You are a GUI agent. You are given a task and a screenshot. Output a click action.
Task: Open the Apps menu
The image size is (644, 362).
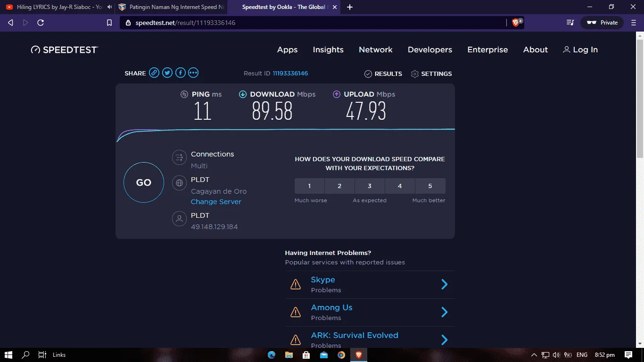tap(288, 49)
